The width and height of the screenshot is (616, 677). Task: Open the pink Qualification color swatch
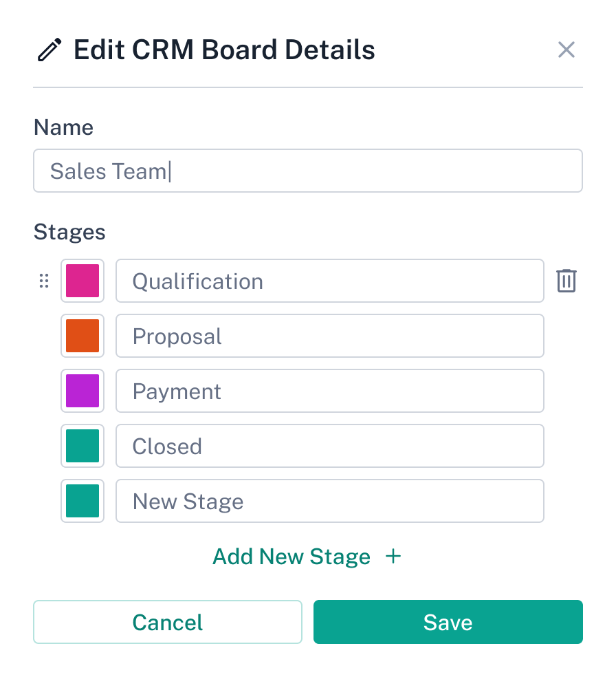(x=82, y=281)
